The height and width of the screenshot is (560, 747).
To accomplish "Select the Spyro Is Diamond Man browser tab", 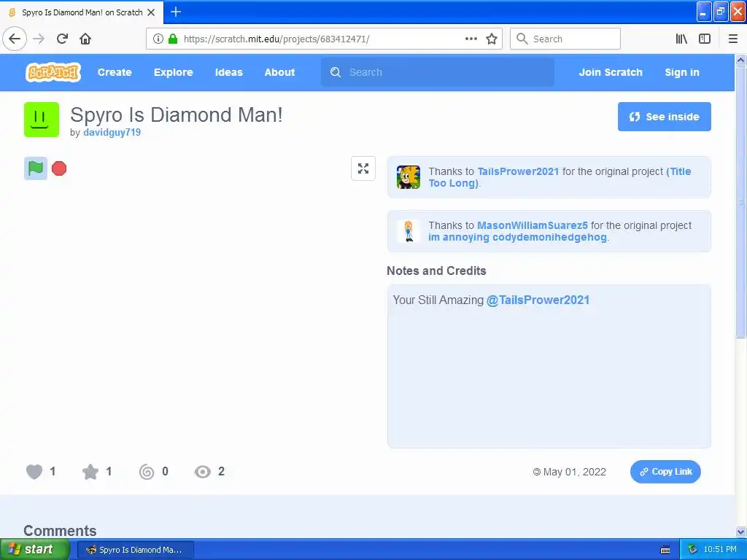I will 82,12.
